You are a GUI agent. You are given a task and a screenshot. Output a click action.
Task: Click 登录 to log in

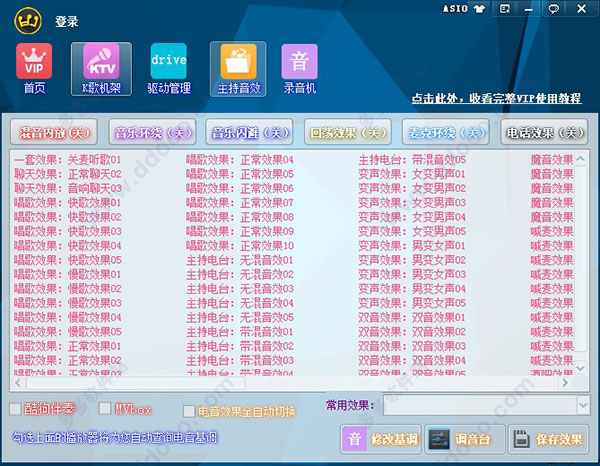coord(67,21)
